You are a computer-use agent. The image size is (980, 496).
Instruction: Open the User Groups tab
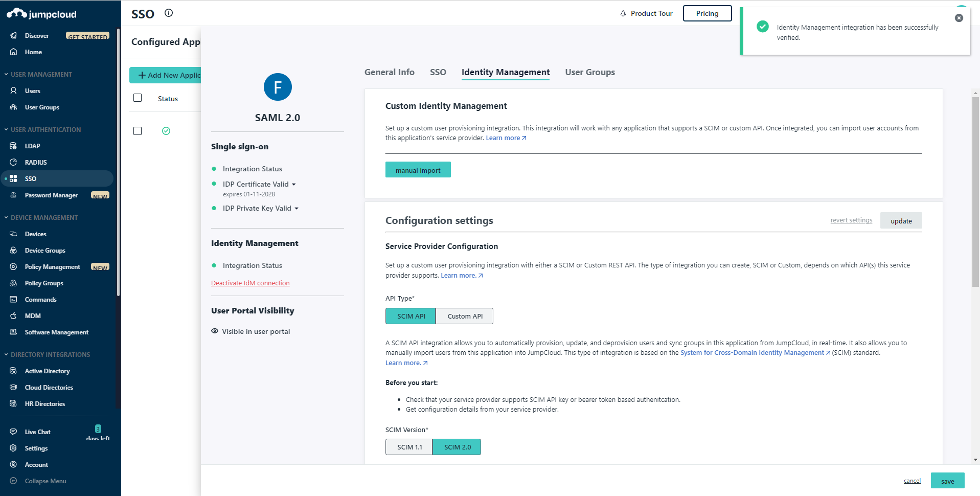pos(590,72)
